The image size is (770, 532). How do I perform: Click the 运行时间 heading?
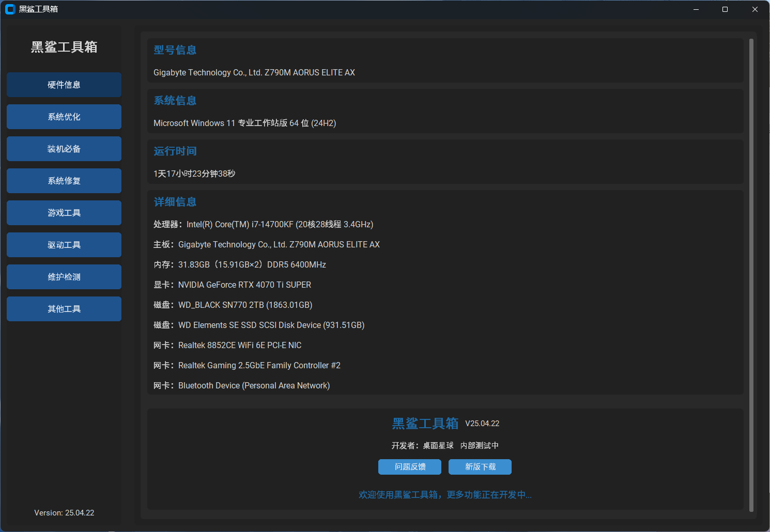click(x=175, y=151)
